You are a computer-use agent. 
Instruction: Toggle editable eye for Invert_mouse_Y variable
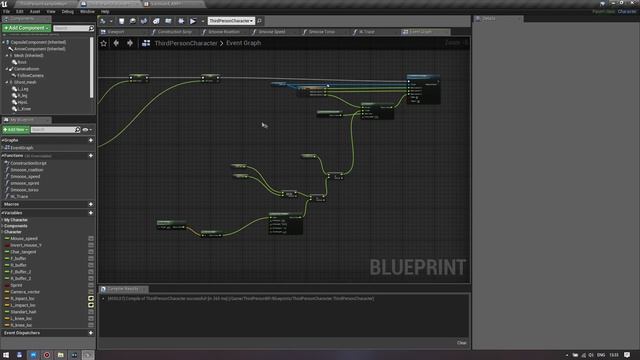91,245
